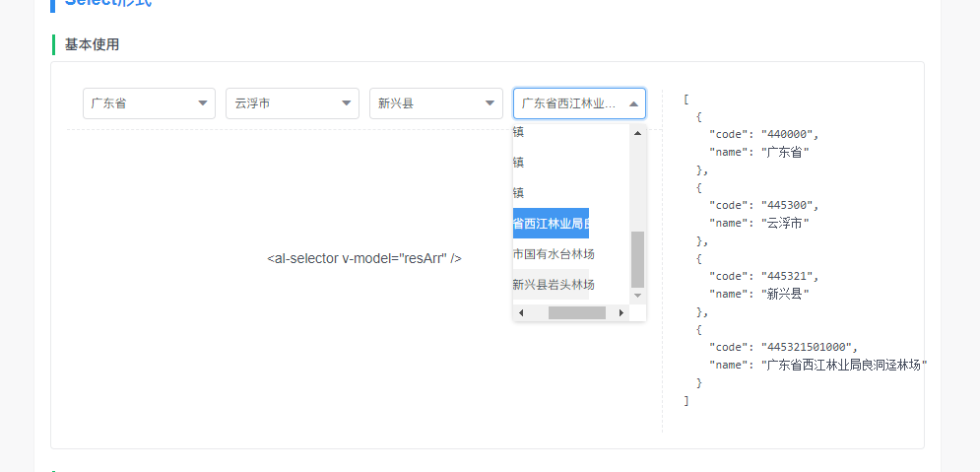This screenshot has width=980, height=472.
Task: Select the highlighted 省西江林业局 option
Action: [551, 224]
